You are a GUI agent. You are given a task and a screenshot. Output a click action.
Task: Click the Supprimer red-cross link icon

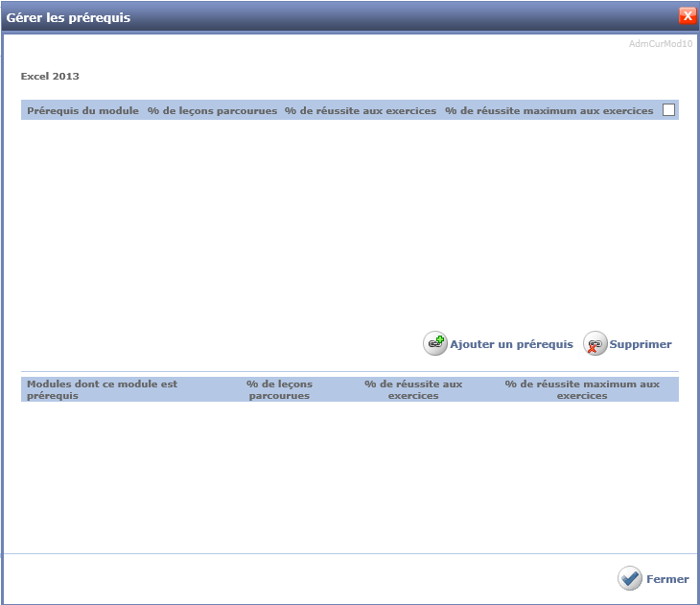pos(595,343)
